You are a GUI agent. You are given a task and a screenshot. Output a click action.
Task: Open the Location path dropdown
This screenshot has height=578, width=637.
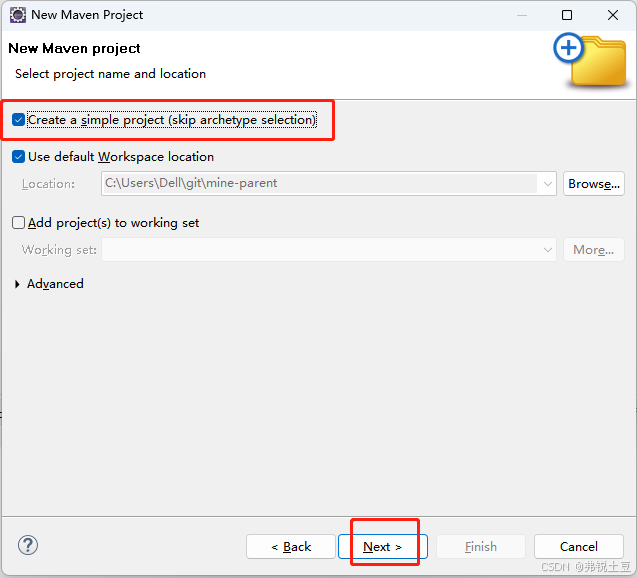click(x=547, y=184)
